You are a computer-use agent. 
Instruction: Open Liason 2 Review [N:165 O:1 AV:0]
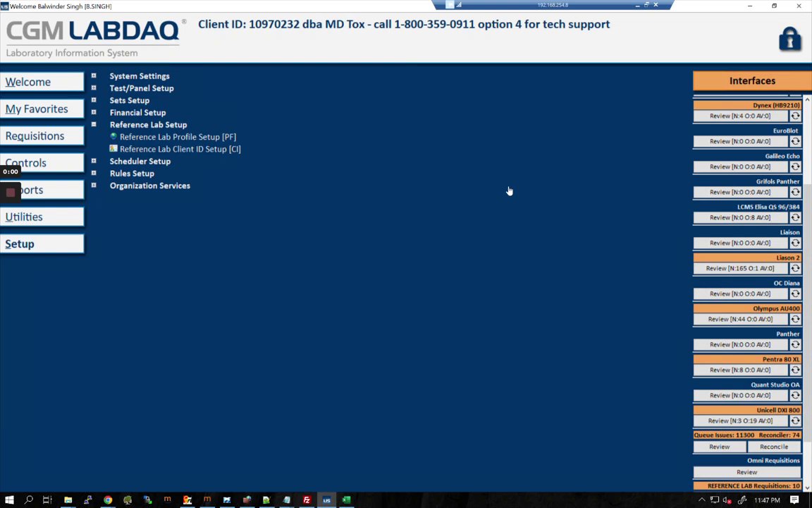coord(741,269)
